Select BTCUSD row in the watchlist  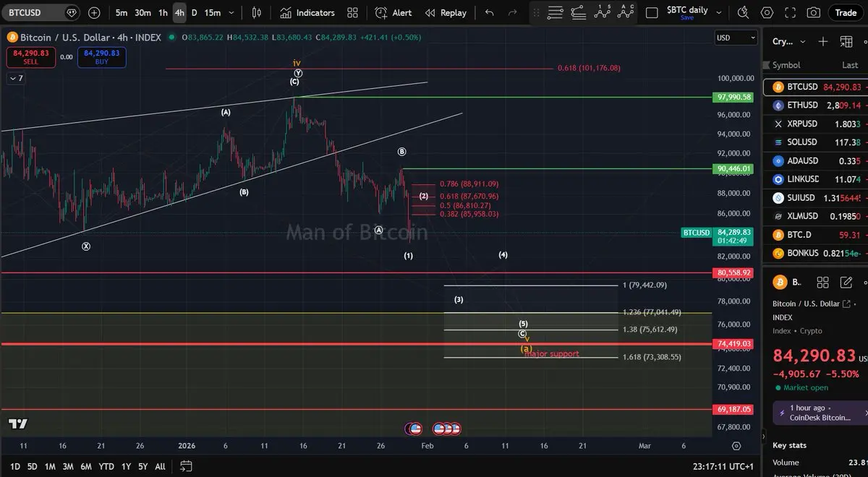pyautogui.click(x=816, y=87)
